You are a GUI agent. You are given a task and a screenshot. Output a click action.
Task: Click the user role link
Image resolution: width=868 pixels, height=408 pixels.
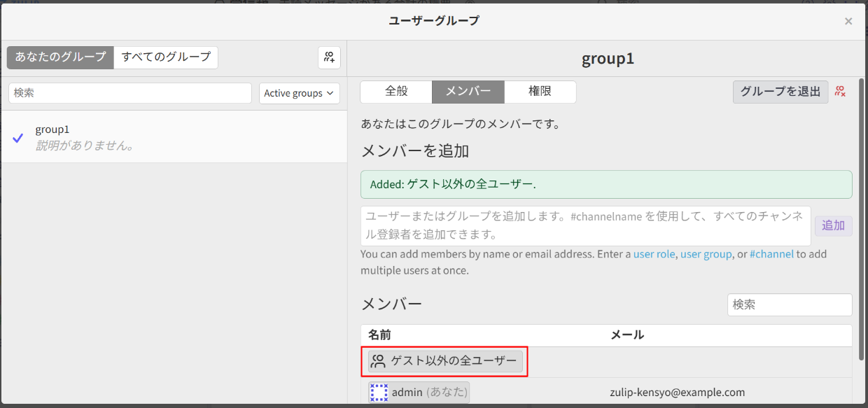[x=654, y=254]
